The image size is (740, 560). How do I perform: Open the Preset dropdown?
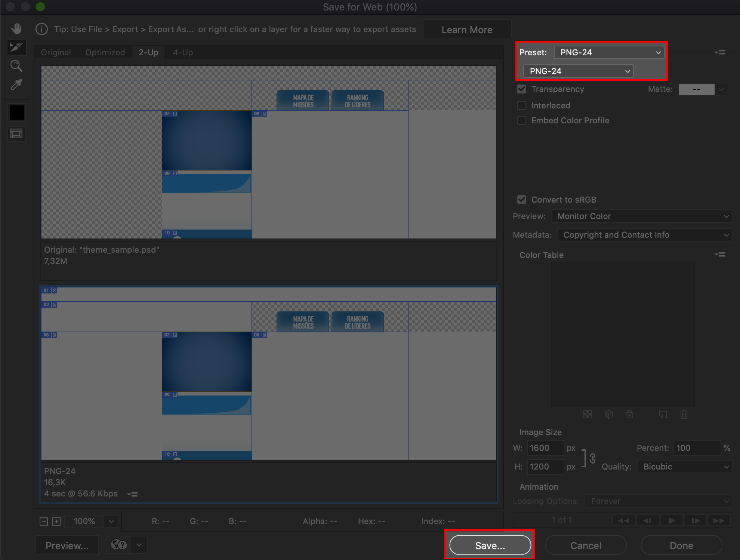pyautogui.click(x=608, y=52)
